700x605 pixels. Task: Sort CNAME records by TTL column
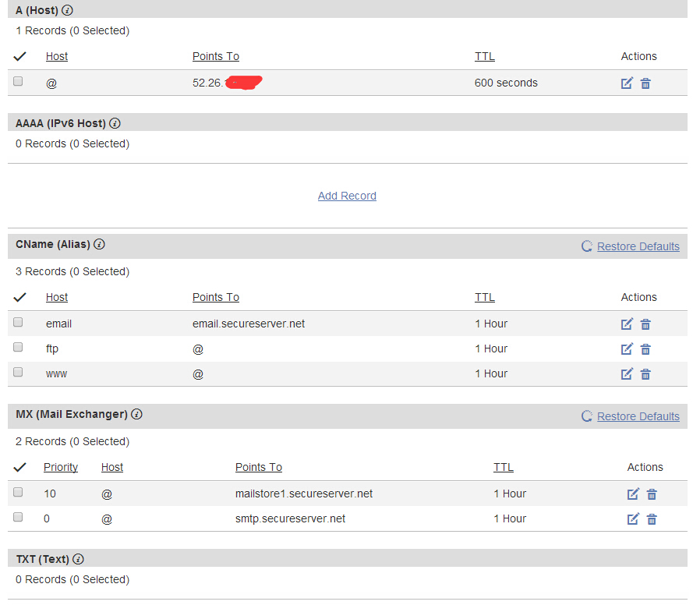pos(484,297)
